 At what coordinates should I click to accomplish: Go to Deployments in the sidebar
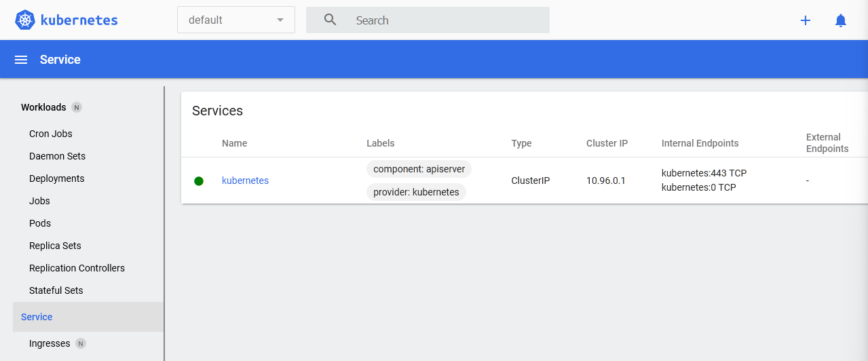click(57, 178)
